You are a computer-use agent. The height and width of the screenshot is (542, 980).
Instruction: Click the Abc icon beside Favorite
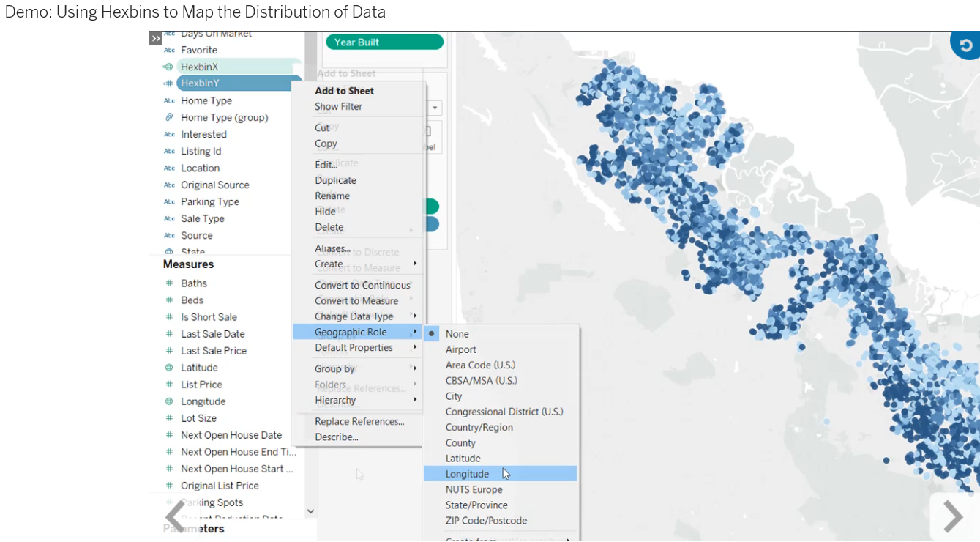click(169, 50)
